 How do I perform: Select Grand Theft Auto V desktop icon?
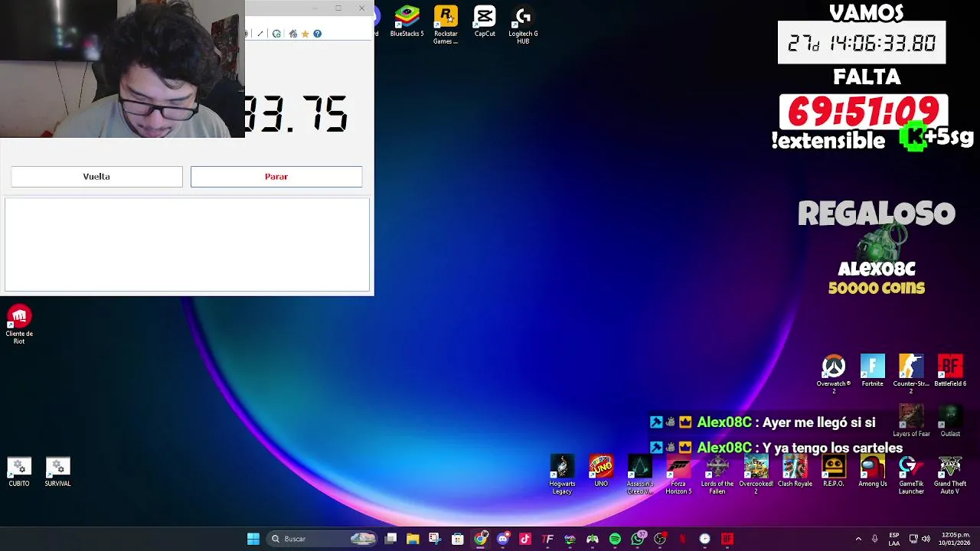(x=950, y=475)
